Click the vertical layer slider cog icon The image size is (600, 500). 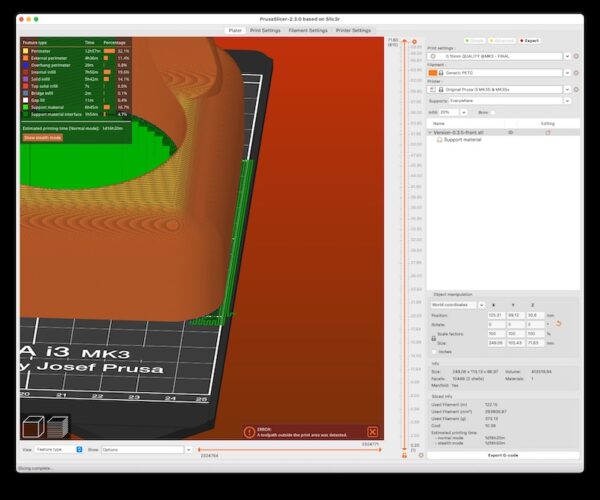point(414,42)
